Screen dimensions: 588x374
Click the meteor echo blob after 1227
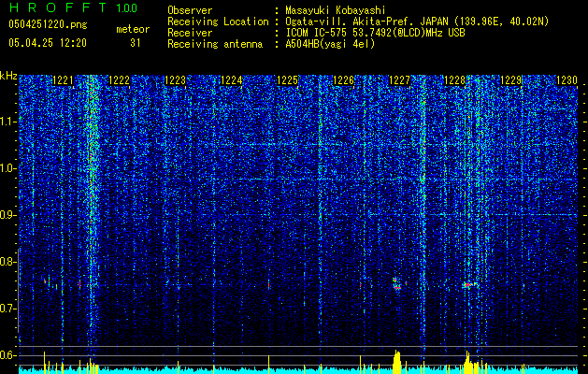point(396,284)
